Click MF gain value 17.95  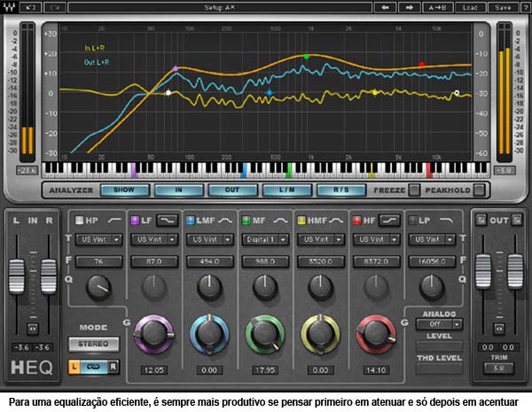tap(265, 370)
